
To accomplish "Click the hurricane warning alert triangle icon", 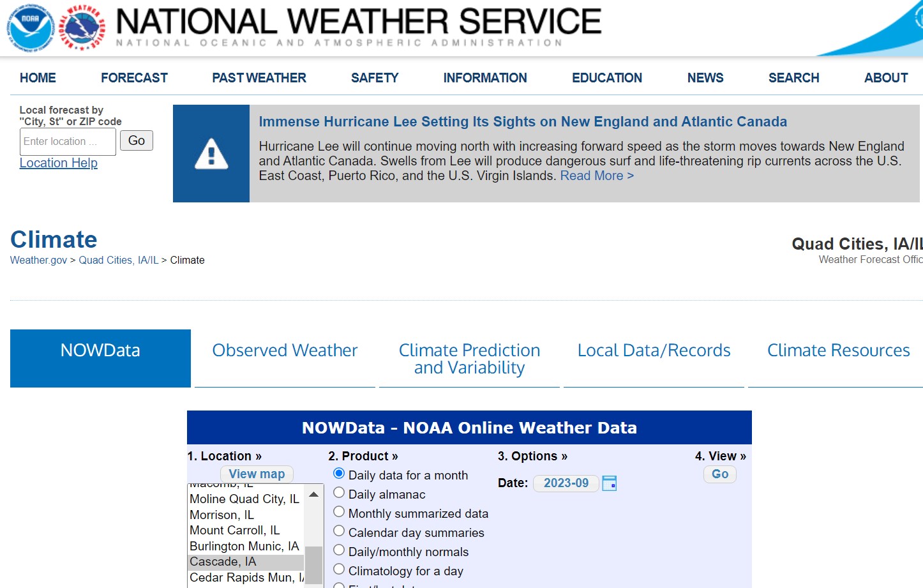I will click(211, 153).
